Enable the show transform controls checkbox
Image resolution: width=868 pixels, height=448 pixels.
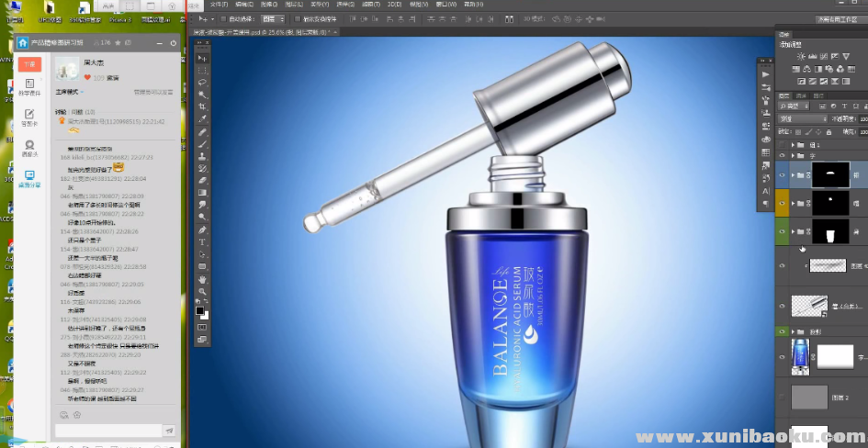tap(298, 18)
